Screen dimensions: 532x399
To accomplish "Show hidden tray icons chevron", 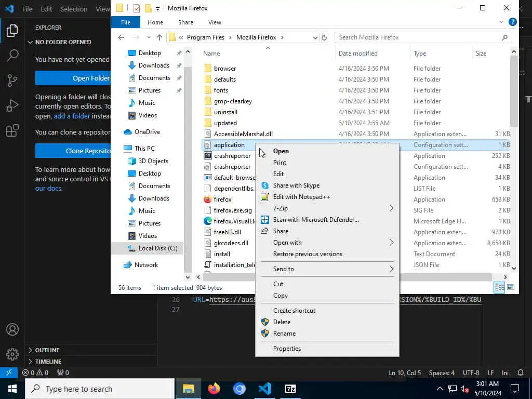I will [440, 389].
